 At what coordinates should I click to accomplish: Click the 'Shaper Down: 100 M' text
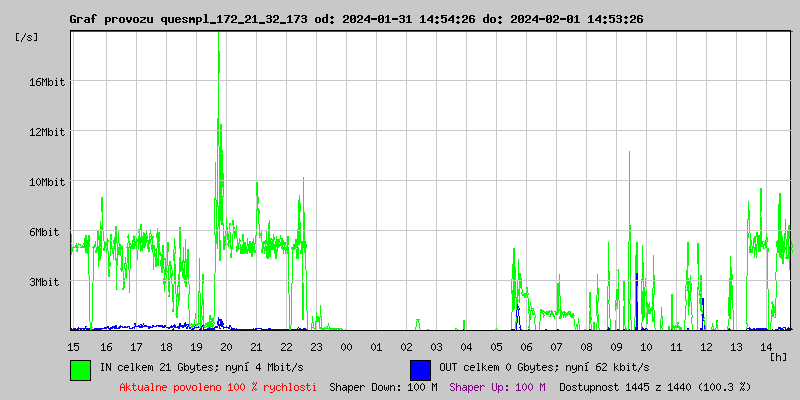click(x=383, y=387)
